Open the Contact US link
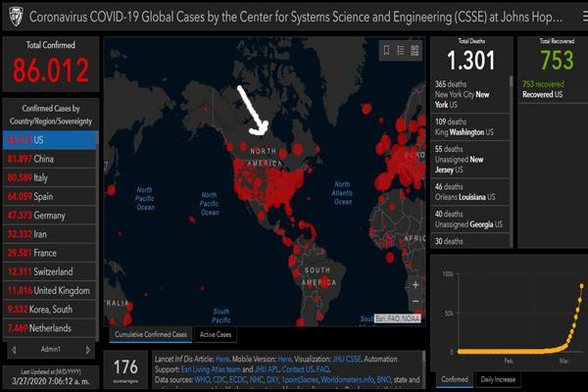 pos(298,369)
